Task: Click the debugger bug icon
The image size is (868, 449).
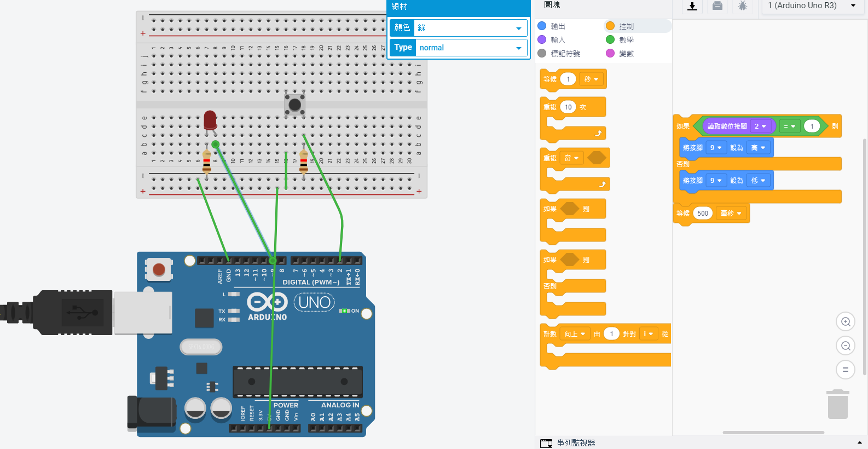Action: click(x=743, y=6)
